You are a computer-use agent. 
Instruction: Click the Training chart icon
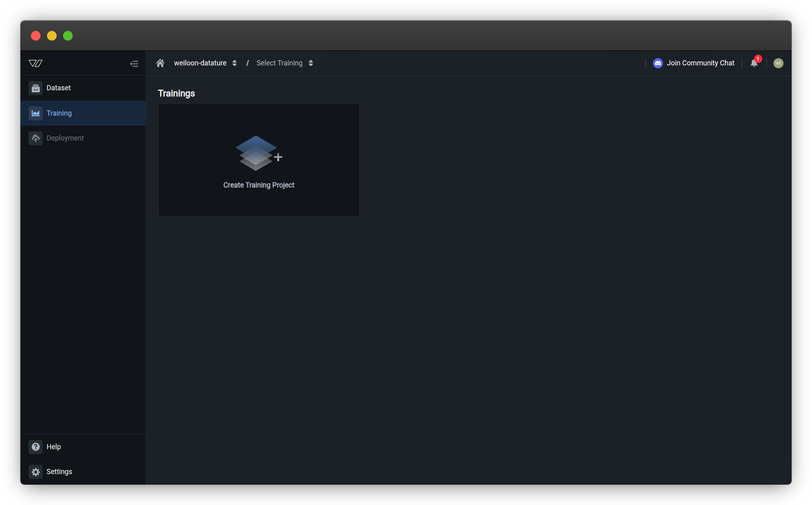pos(35,113)
